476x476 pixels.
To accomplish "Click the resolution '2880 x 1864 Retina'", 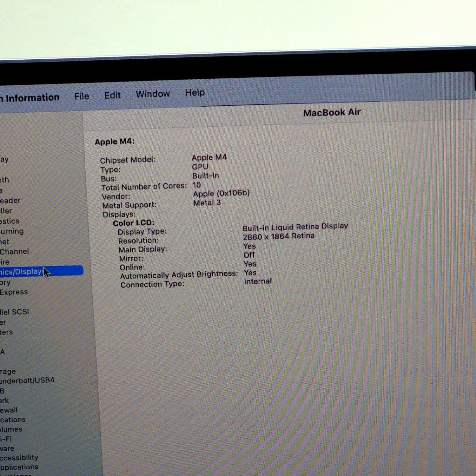I will coord(279,236).
